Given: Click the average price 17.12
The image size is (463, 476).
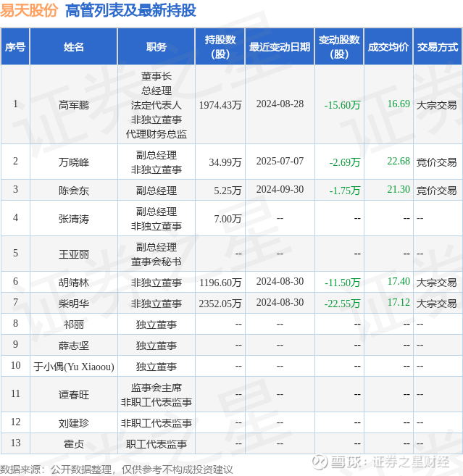Looking at the screenshot, I should click(399, 302).
